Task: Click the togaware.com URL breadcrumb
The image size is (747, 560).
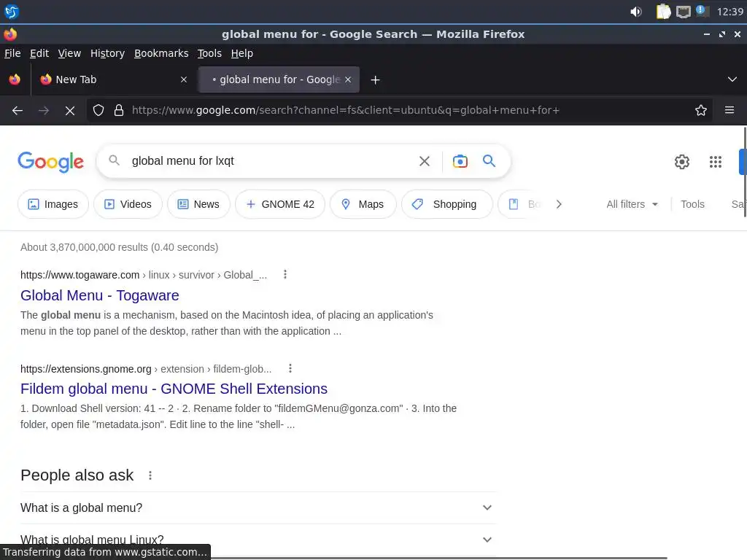Action: [144, 275]
